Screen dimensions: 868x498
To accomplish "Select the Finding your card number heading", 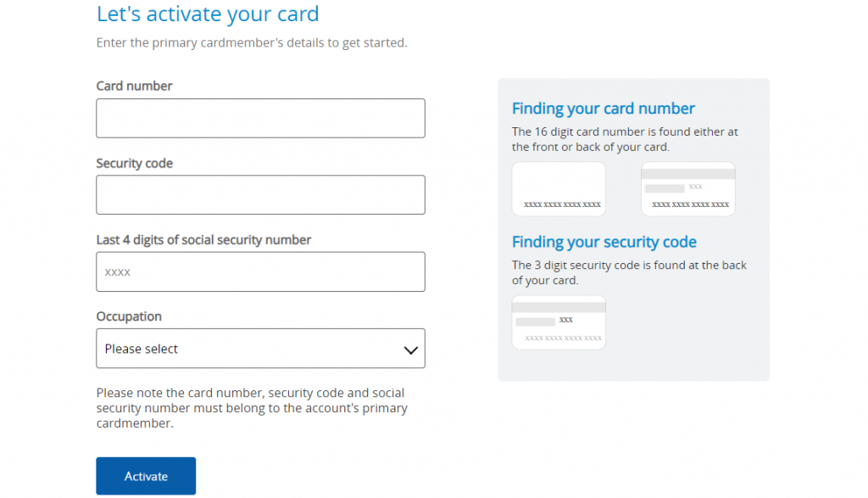I will click(x=603, y=109).
